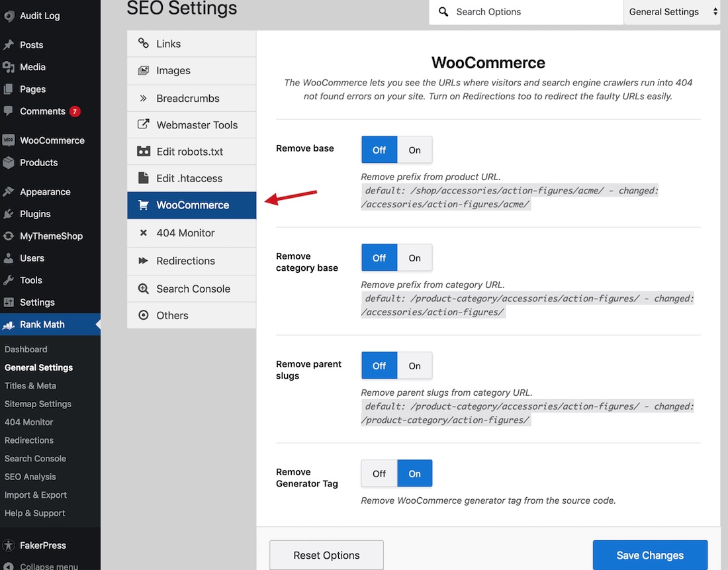728x570 pixels.
Task: Turn on the Remove base option
Action: point(414,150)
